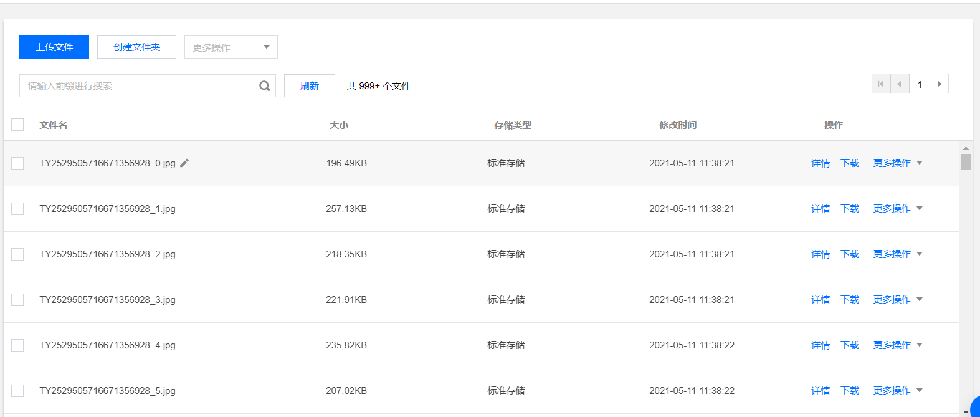
Task: Open the top 更多操作 dropdown
Action: (x=231, y=47)
